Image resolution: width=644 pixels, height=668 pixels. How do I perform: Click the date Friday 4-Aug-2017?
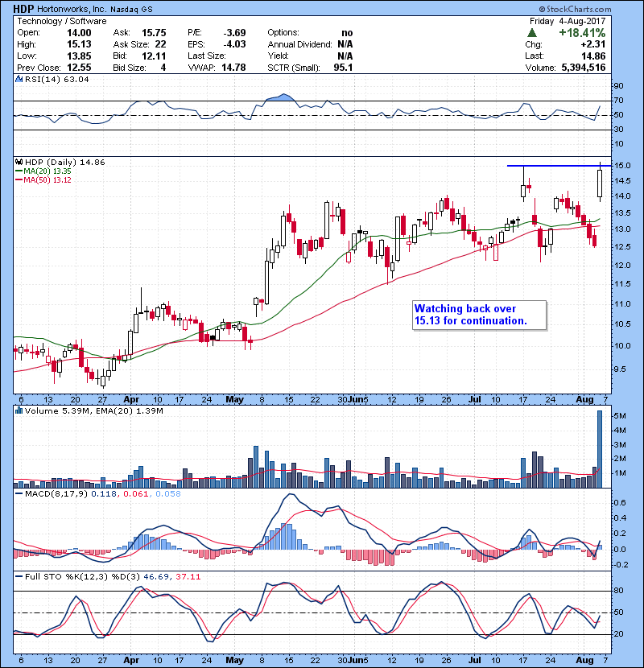[568, 21]
